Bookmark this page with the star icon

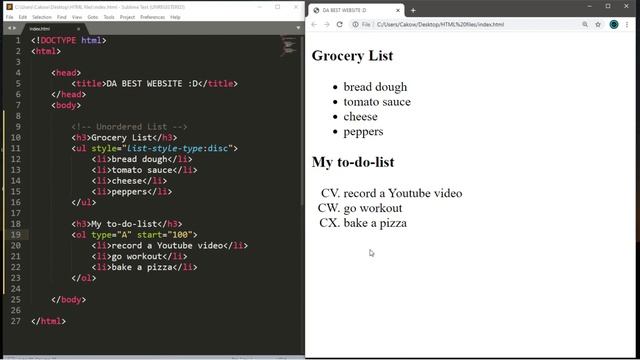598,24
